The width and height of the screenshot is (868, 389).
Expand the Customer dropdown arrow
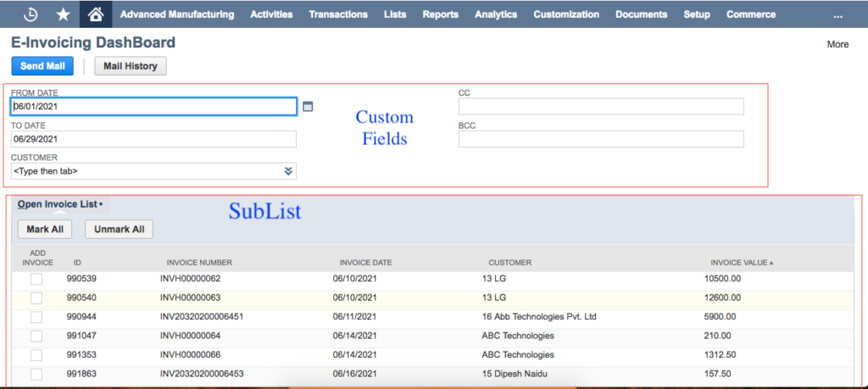tap(288, 171)
